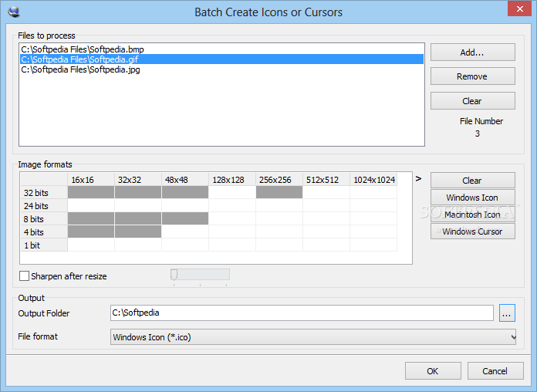Click the 1024x1024 column header
This screenshot has width=537, height=392.
(373, 180)
